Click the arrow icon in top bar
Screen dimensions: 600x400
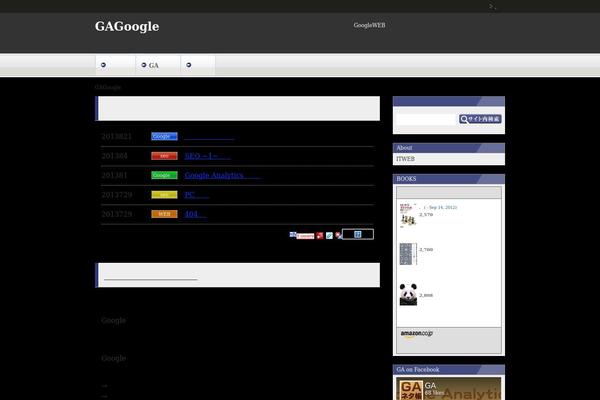tap(492, 7)
